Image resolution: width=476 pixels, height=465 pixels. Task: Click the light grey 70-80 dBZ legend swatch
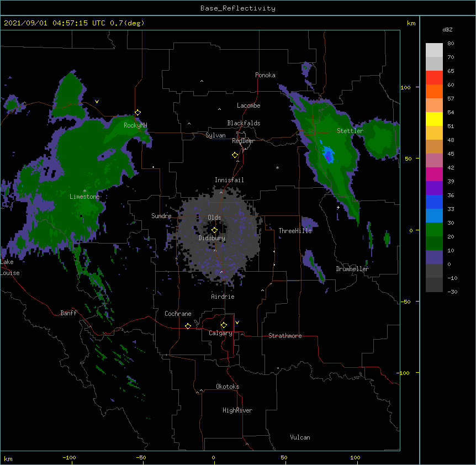point(434,50)
